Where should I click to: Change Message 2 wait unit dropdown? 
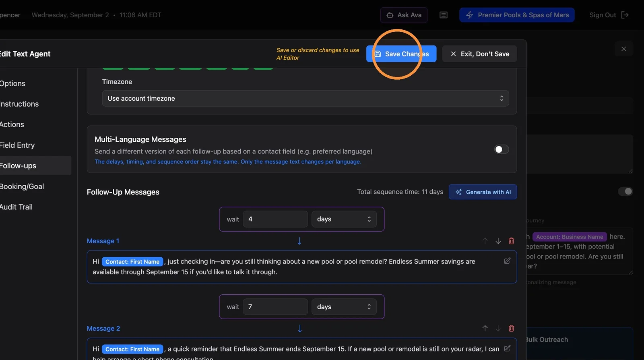click(x=344, y=307)
